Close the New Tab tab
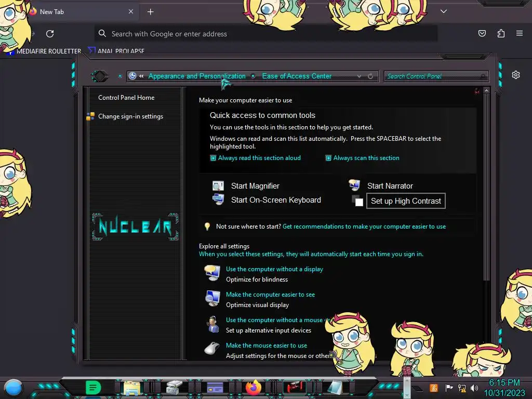This screenshot has height=399, width=532. click(130, 11)
